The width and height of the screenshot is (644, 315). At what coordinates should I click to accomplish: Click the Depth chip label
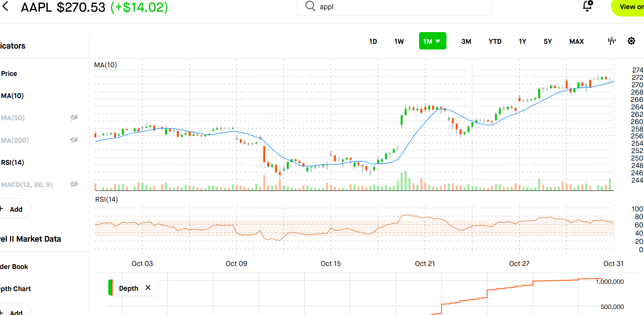[x=129, y=288]
